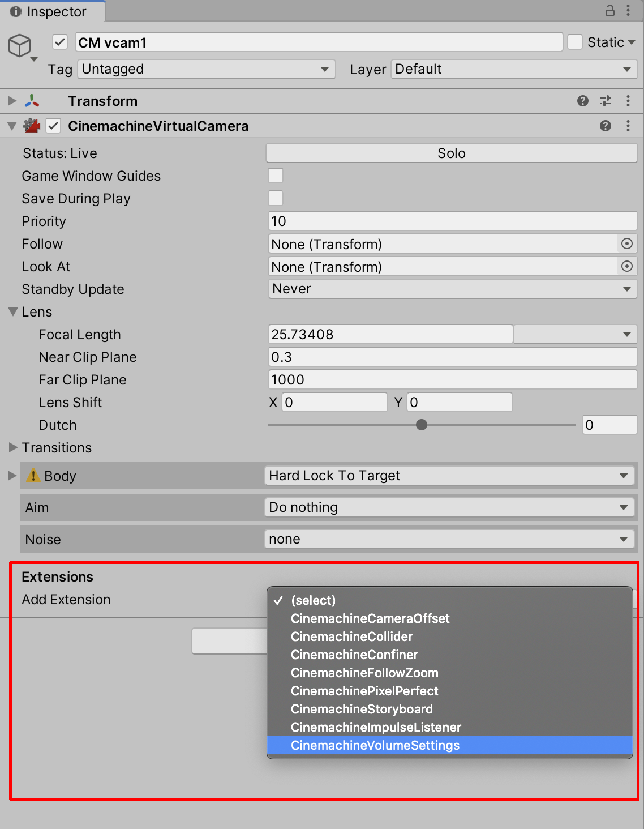644x829 pixels.
Task: Click the CinemachineVirtualCamera component icon
Action: (x=32, y=126)
